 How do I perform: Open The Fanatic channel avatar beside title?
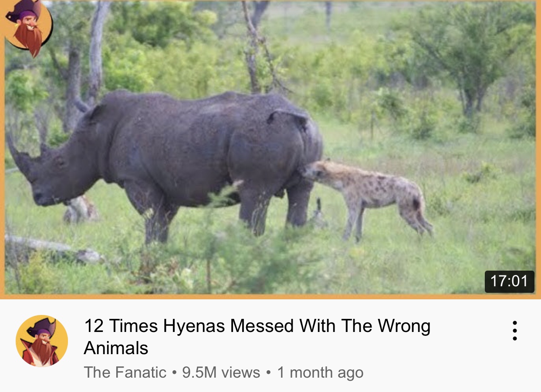click(42, 341)
